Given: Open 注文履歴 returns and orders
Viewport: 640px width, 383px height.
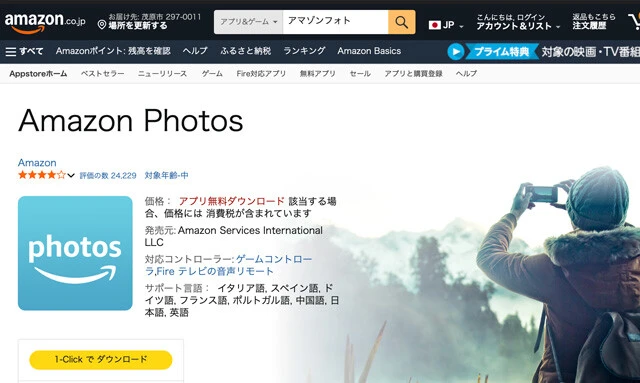Looking at the screenshot, I should [593, 22].
